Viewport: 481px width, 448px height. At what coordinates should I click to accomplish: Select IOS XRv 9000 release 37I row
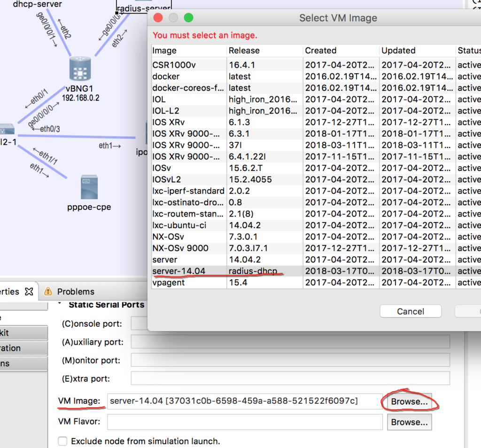[316, 145]
